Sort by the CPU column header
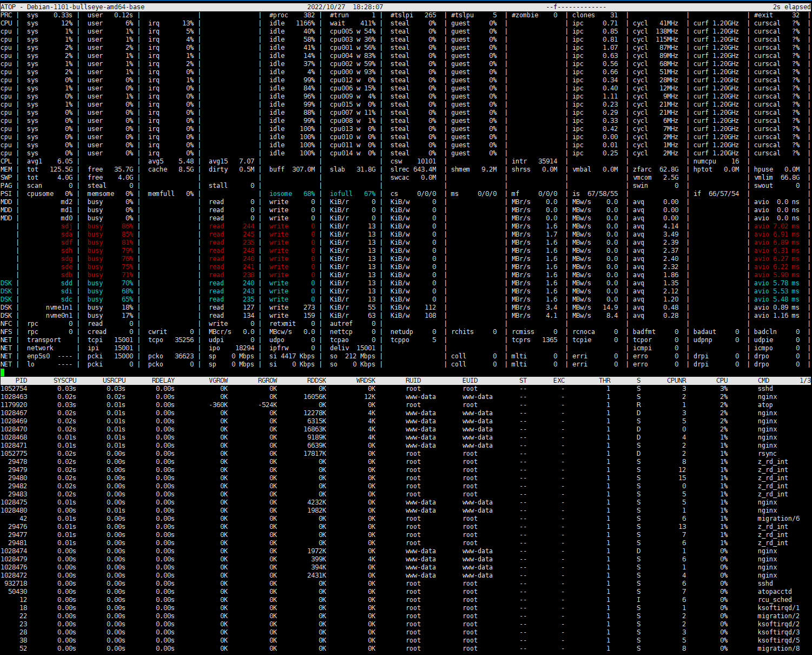The height and width of the screenshot is (655, 812). tap(722, 380)
